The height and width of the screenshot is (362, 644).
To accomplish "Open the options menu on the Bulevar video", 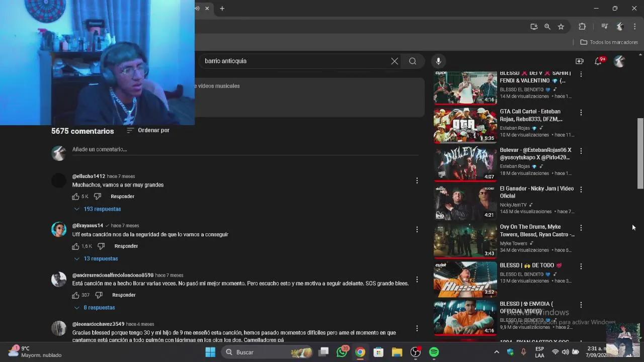I will 581,150.
